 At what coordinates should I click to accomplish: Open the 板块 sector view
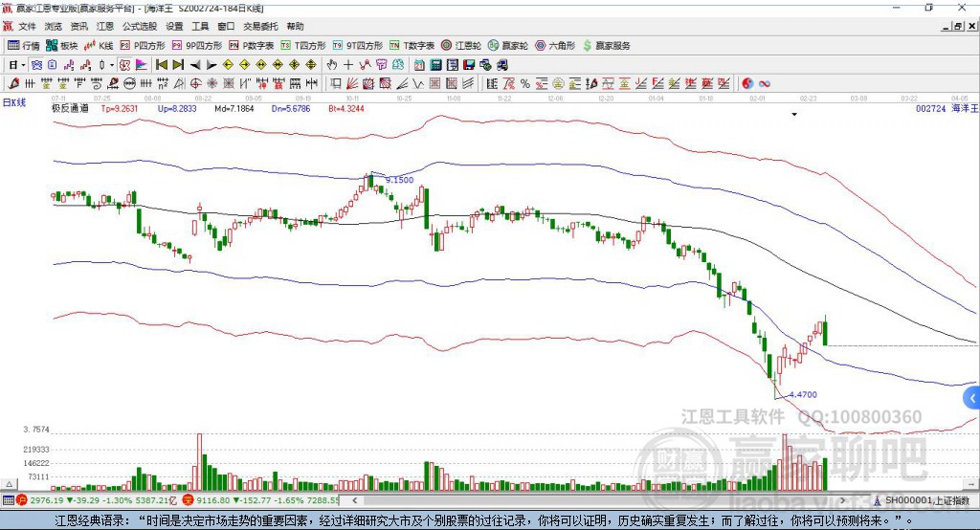(61, 46)
